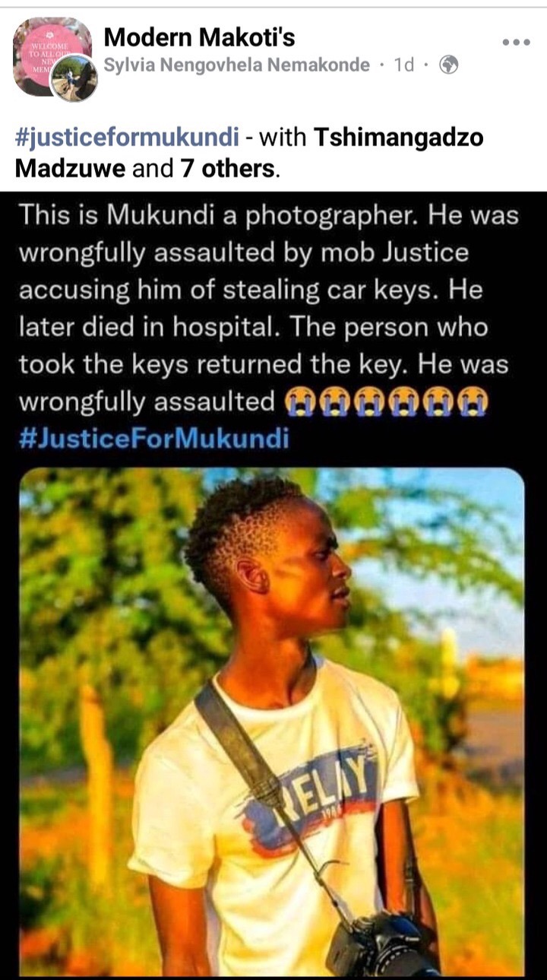Open Tshimangadzo Madzuwe's tagged profile
The width and height of the screenshot is (547, 980).
249,153
